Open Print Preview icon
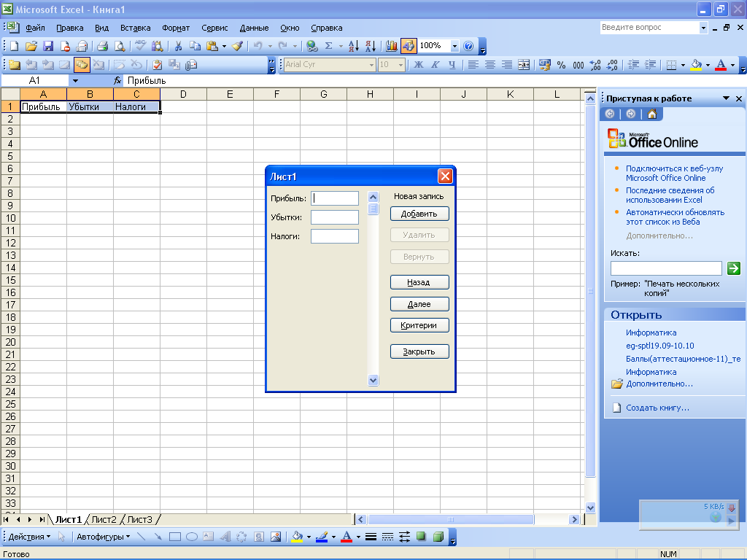 120,46
